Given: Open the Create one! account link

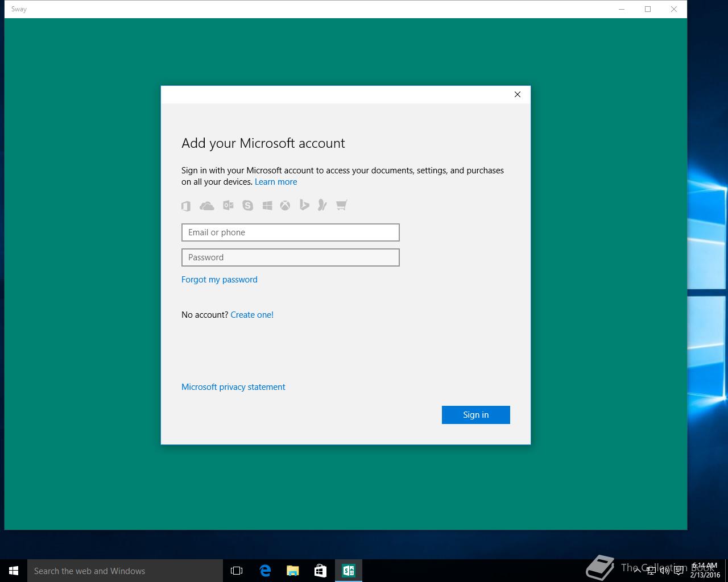Looking at the screenshot, I should pyautogui.click(x=252, y=315).
